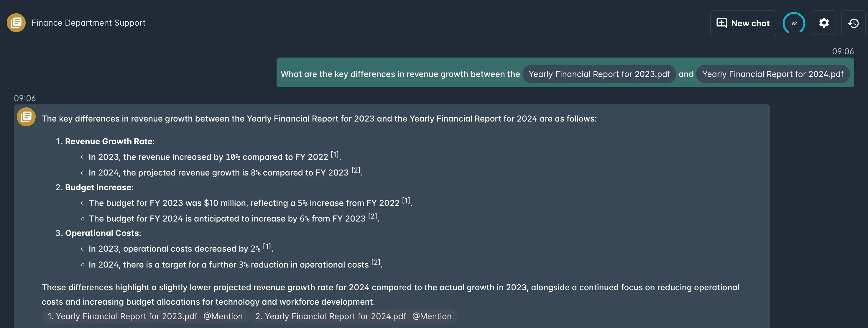Open the Yearly Financial Report for 2023.pdf mention chip
Image resolution: width=868 pixels, height=328 pixels.
pyautogui.click(x=599, y=74)
